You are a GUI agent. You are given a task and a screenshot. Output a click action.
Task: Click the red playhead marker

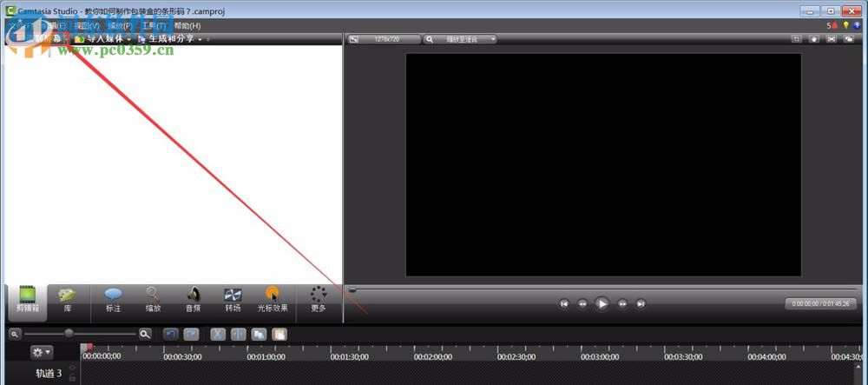[89, 347]
